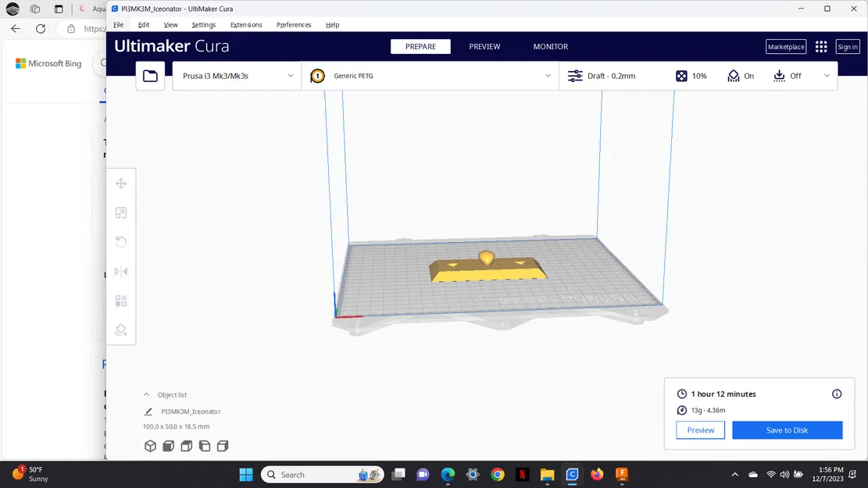The height and width of the screenshot is (488, 868).
Task: Click the Preview button in slice panel
Action: pyautogui.click(x=700, y=430)
